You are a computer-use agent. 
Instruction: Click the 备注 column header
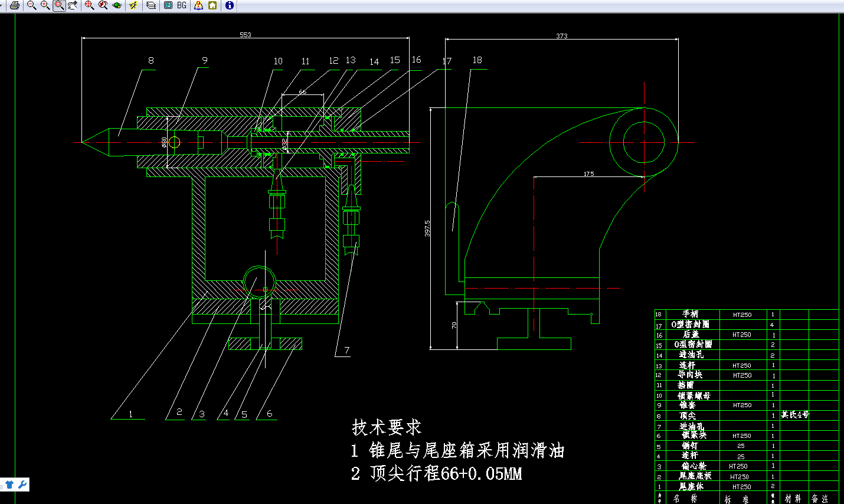tap(820, 499)
